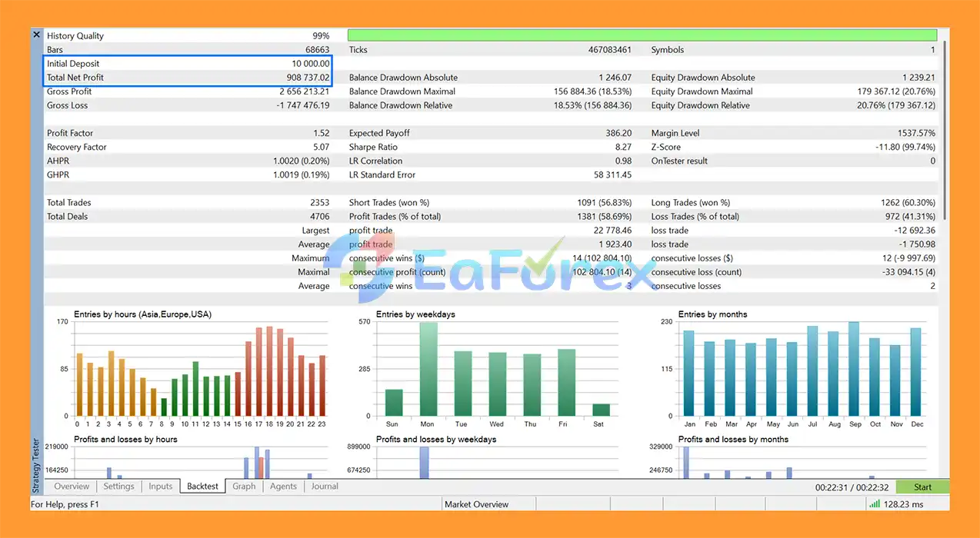Click the largest profit trade value 22 778.46

coord(613,231)
